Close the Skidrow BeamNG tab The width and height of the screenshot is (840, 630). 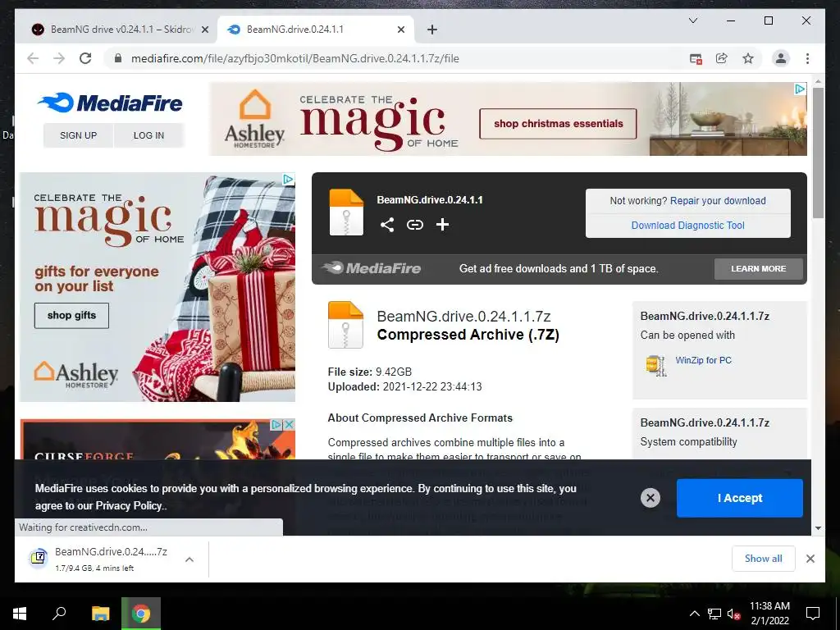pyautogui.click(x=204, y=30)
